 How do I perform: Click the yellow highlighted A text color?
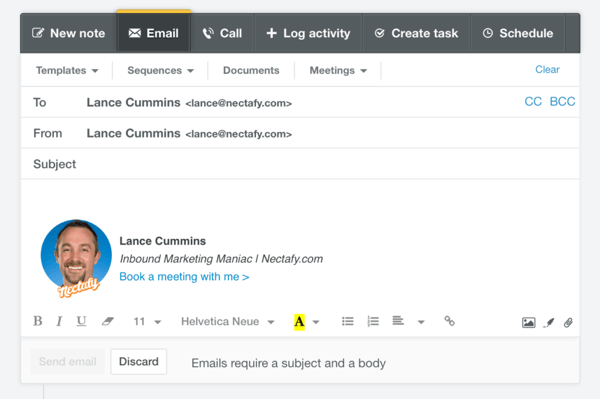(x=299, y=322)
